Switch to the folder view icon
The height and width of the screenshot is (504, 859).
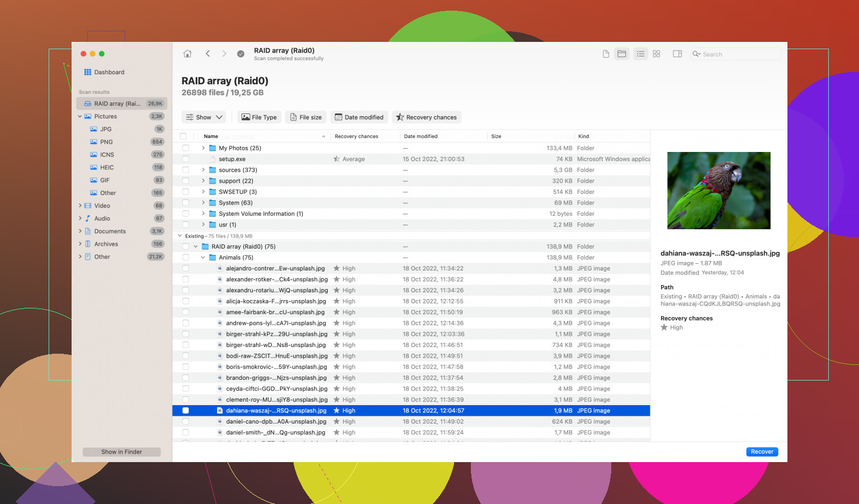pyautogui.click(x=621, y=54)
